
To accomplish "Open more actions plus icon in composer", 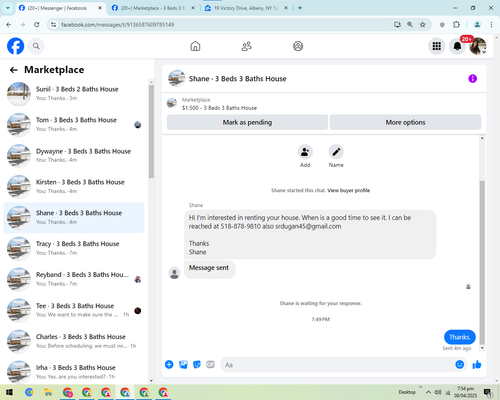I will coord(169,364).
